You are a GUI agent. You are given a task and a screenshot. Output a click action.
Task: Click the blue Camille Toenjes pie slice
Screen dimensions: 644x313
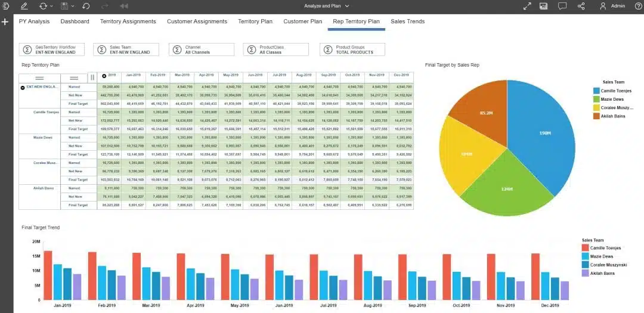pos(541,134)
